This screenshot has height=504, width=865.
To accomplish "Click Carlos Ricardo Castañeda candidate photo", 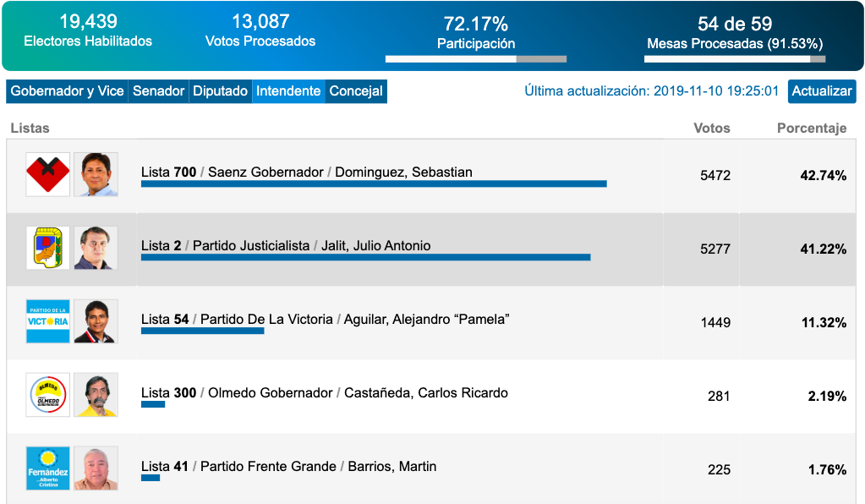I will pyautogui.click(x=96, y=395).
